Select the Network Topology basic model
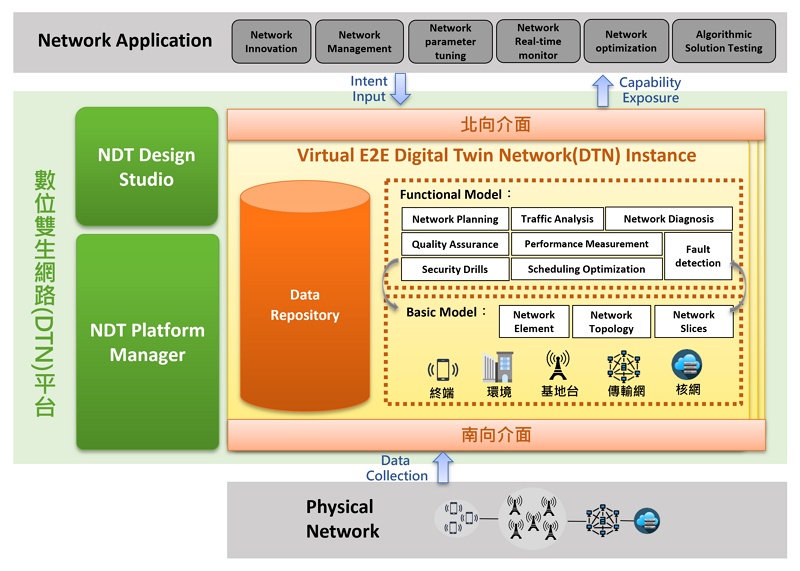Screen dimensions: 800x571 (x=611, y=321)
